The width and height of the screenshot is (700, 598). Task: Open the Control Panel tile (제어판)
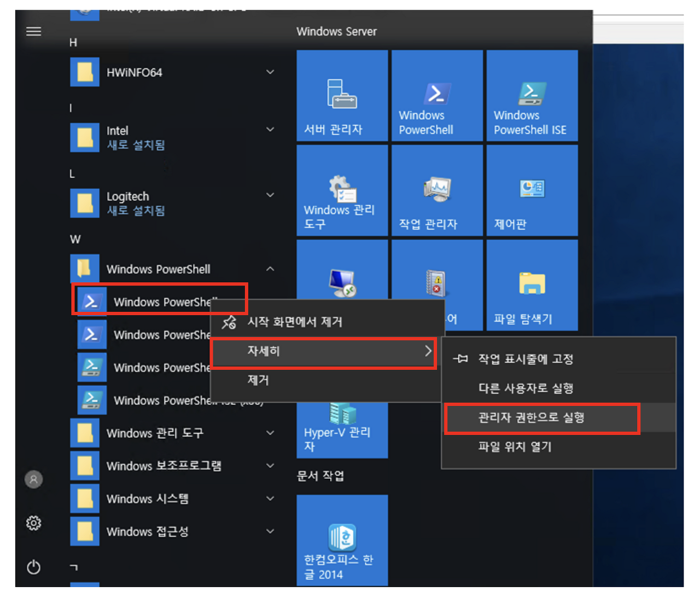pos(532,190)
